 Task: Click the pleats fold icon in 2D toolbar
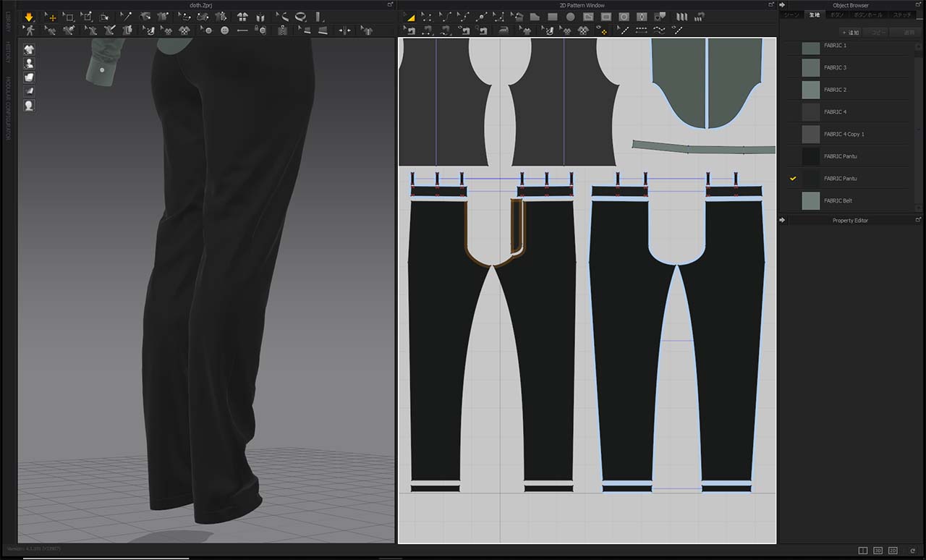[x=681, y=17]
